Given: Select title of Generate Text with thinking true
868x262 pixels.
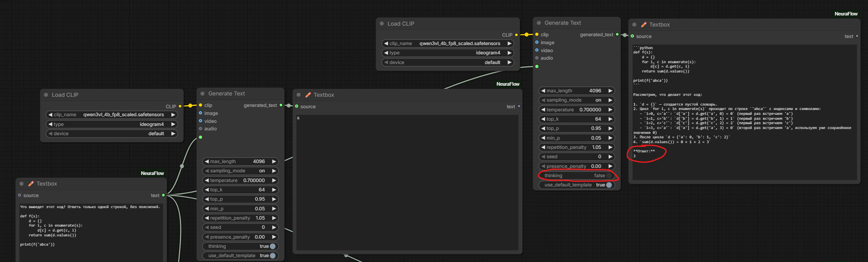Looking at the screenshot, I should tap(226, 94).
